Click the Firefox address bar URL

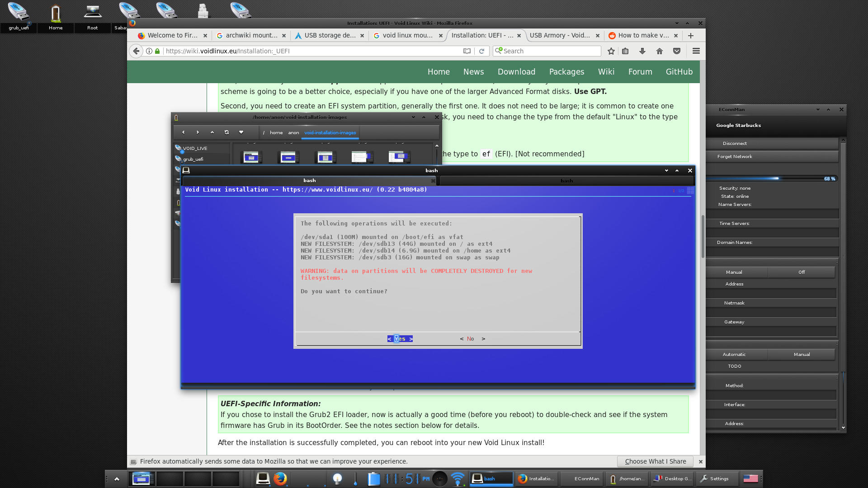point(312,51)
